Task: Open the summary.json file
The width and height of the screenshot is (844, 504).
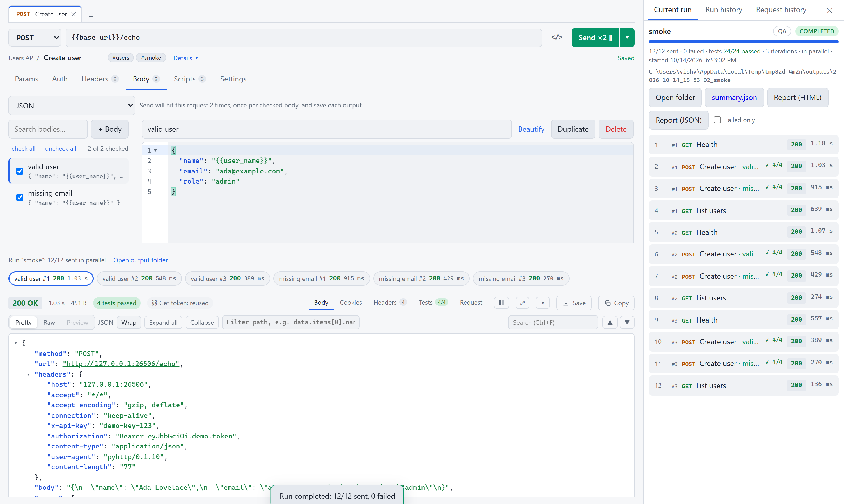Action: click(x=734, y=98)
